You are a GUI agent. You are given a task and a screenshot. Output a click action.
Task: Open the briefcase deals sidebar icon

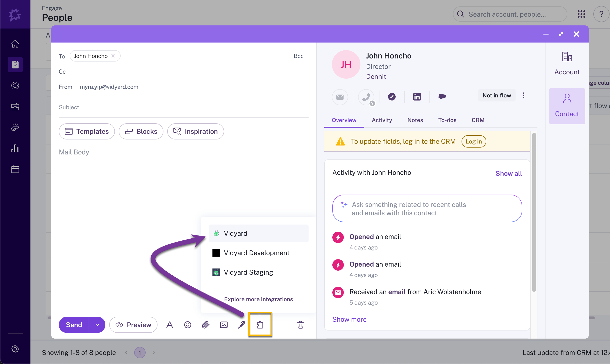[x=15, y=106]
